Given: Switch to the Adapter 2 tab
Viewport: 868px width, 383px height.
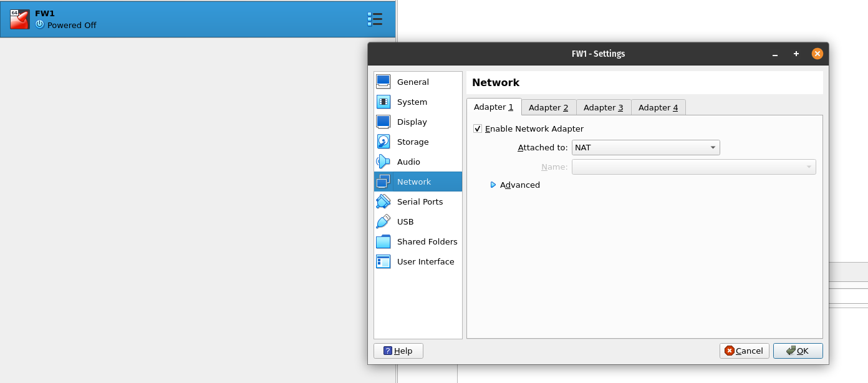Looking at the screenshot, I should pyautogui.click(x=549, y=107).
